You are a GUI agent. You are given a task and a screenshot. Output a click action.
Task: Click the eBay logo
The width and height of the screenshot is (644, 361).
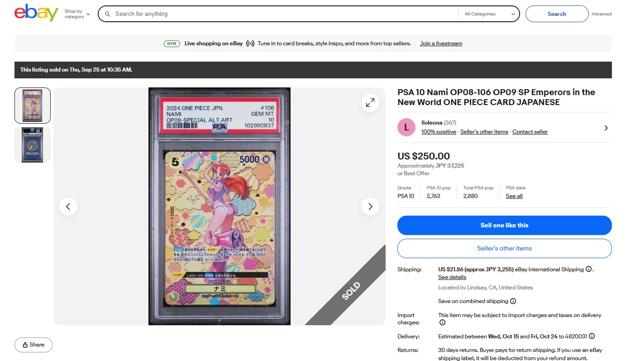36,13
